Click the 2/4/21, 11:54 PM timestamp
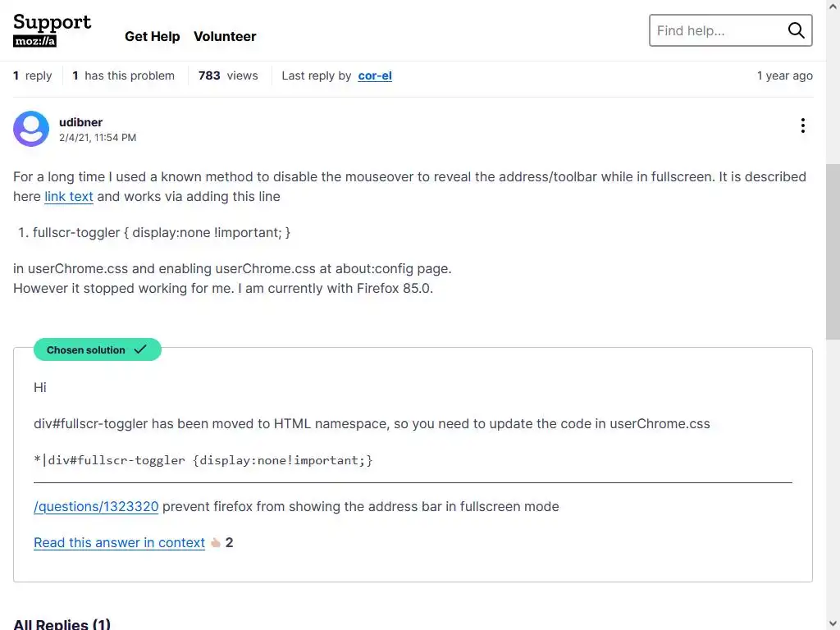 tap(98, 138)
